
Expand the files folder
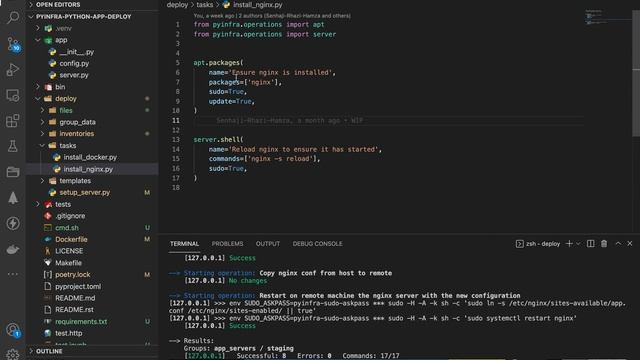(42, 110)
